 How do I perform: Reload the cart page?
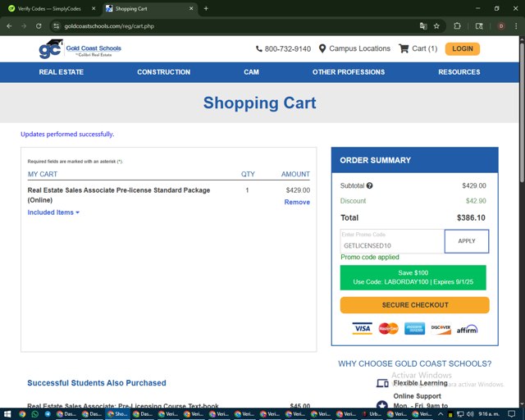(39, 26)
